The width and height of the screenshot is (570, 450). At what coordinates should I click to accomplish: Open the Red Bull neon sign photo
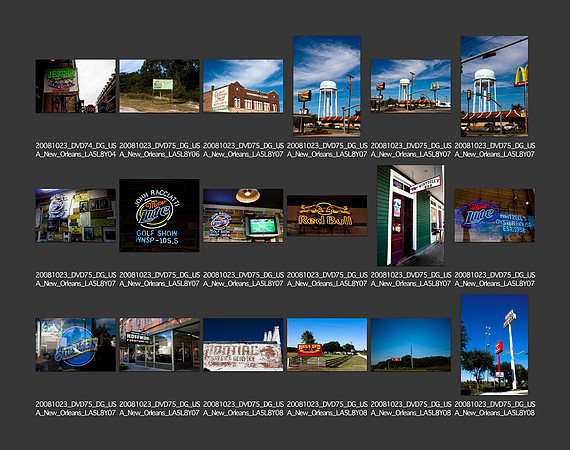coord(327,216)
